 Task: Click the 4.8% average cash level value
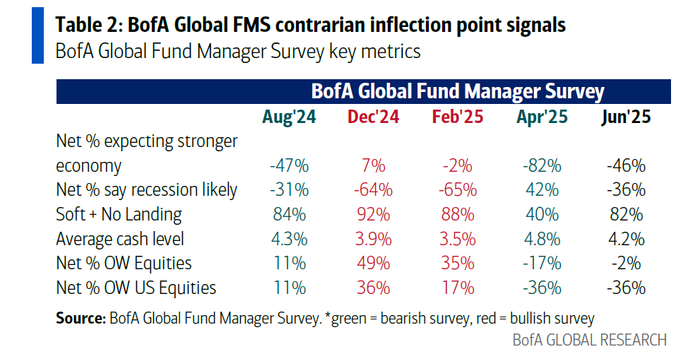click(542, 239)
